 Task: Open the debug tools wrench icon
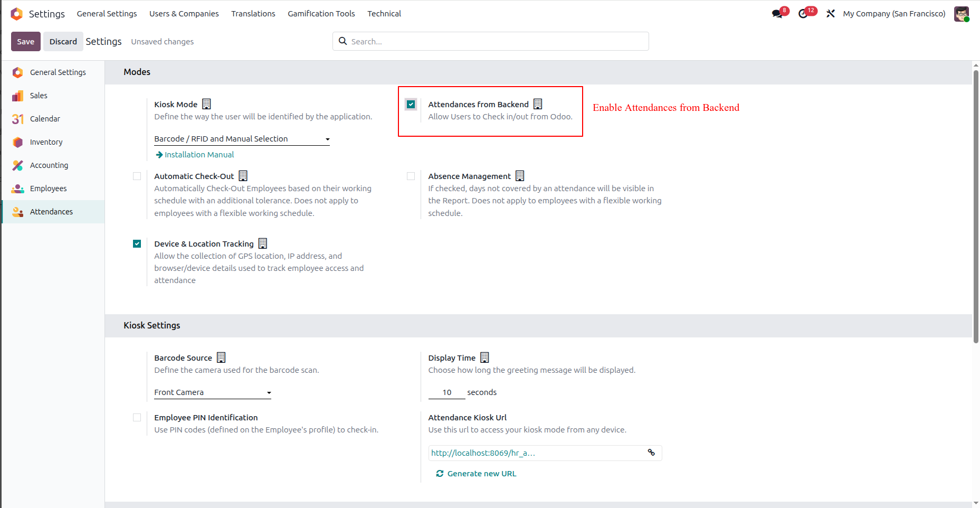[x=831, y=14]
